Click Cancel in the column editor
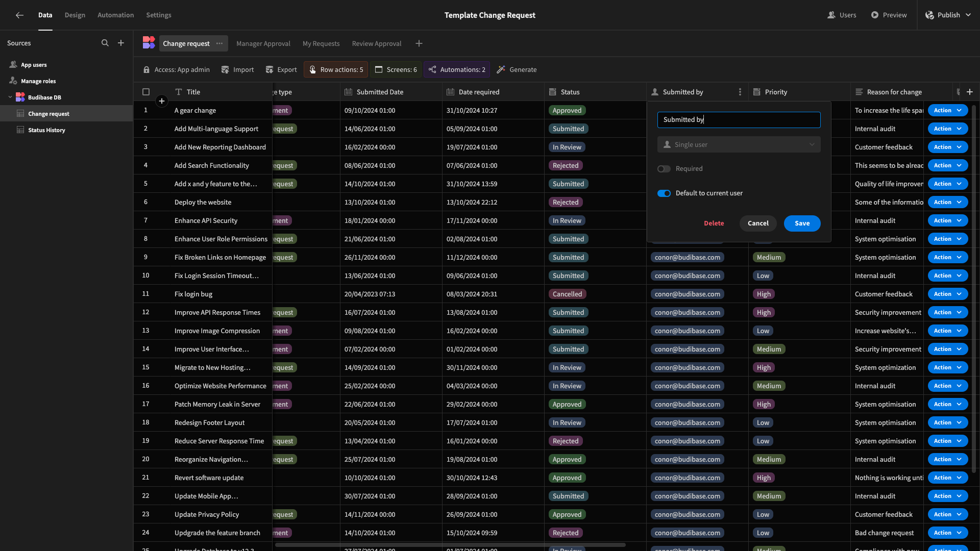The height and width of the screenshot is (551, 980). click(x=758, y=223)
